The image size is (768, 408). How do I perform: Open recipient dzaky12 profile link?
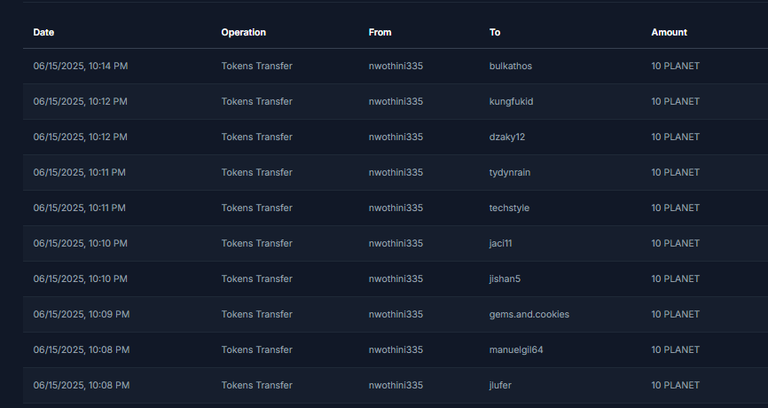coord(507,137)
